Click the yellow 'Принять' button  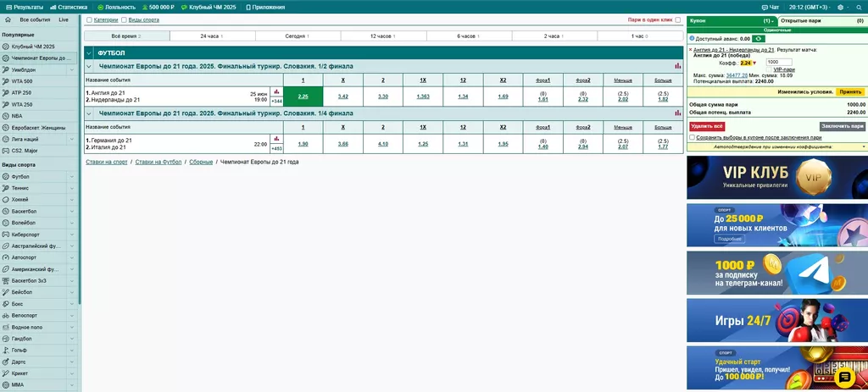(x=849, y=91)
